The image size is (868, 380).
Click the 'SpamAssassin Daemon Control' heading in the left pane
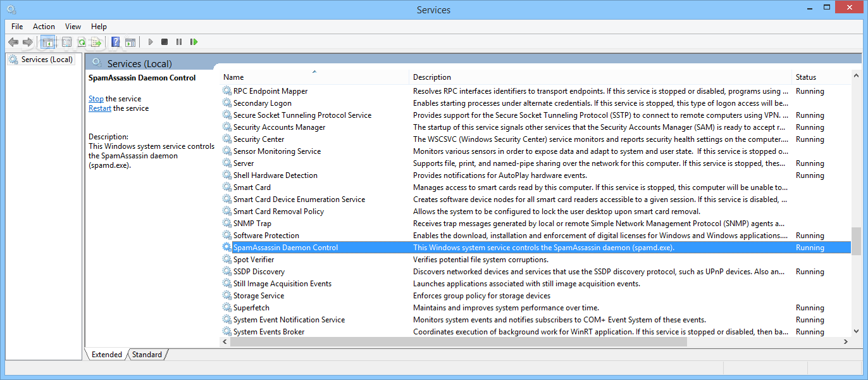[142, 78]
